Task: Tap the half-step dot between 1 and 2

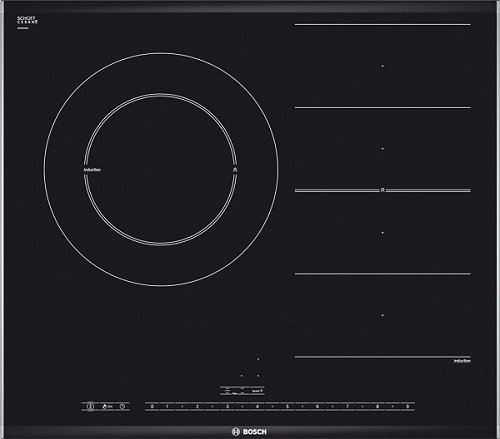Action: tap(182, 406)
